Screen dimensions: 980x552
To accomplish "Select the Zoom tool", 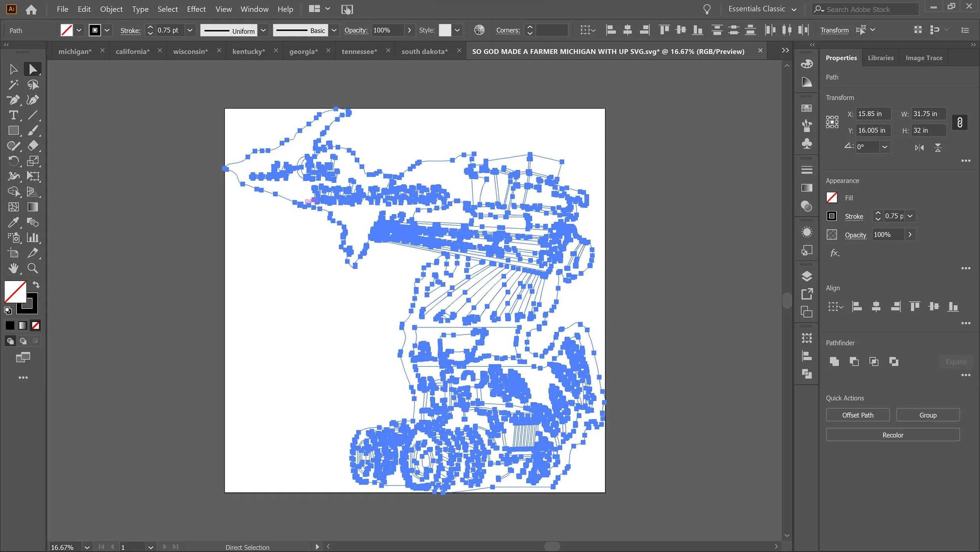I will (x=33, y=268).
